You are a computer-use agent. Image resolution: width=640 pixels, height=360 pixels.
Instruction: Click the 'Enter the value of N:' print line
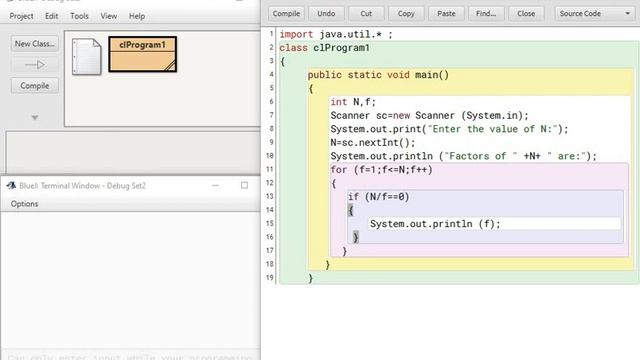449,129
